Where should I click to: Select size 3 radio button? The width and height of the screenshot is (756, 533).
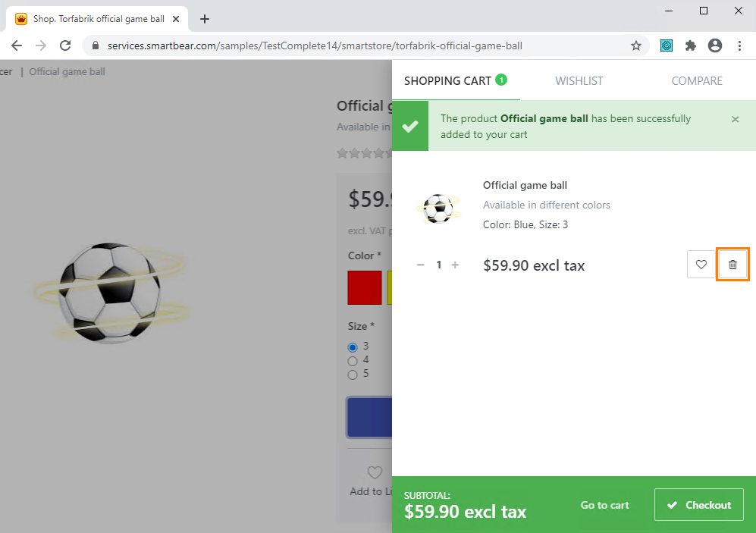tap(352, 346)
